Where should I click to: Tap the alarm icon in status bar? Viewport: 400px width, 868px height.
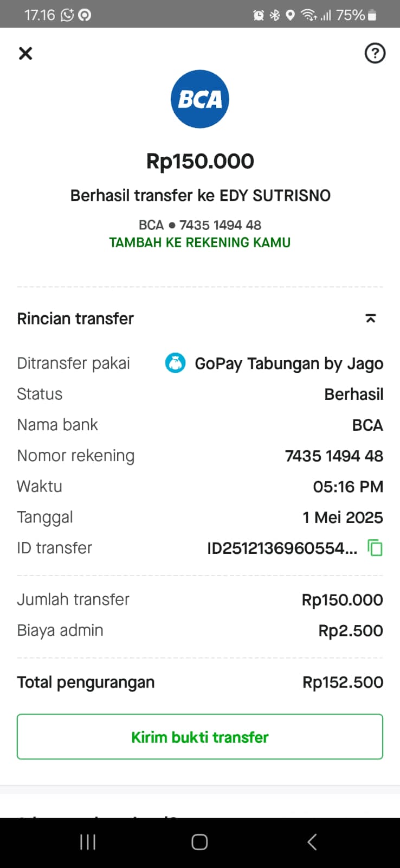[x=259, y=15]
